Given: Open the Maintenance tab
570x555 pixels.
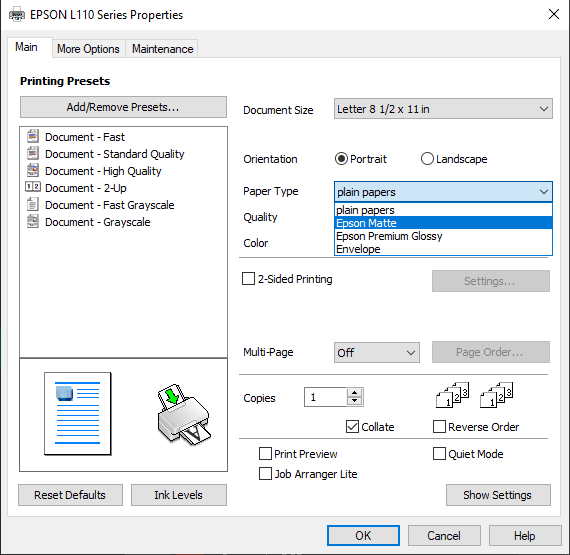Looking at the screenshot, I should pos(162,49).
